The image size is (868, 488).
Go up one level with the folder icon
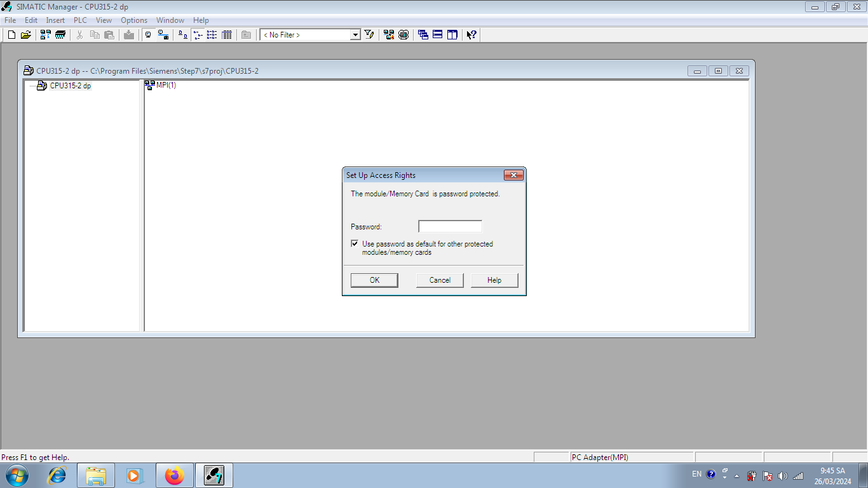pyautogui.click(x=247, y=35)
